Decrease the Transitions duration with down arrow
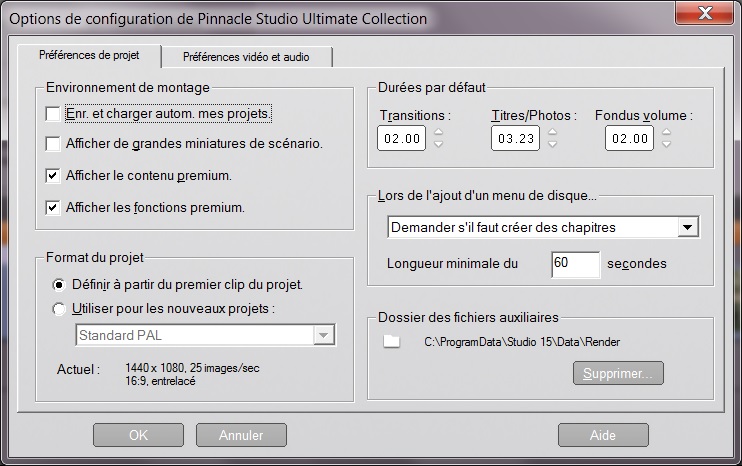This screenshot has height=466, width=742. (x=439, y=144)
